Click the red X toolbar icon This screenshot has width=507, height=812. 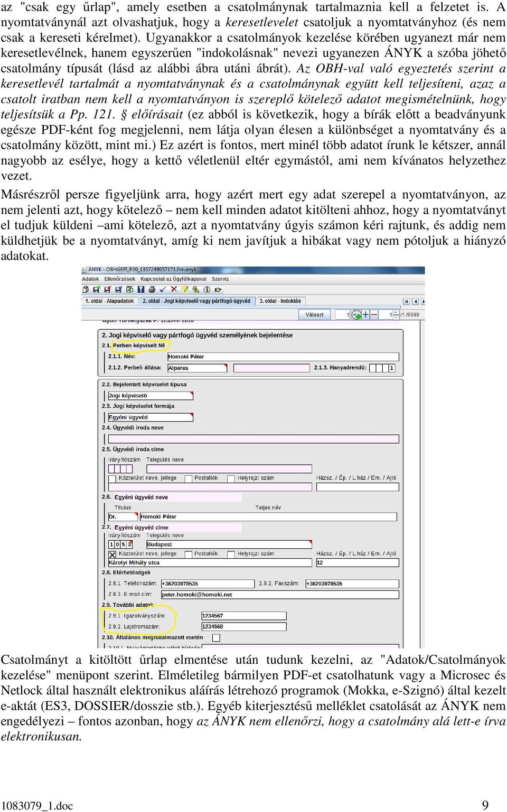174,289
